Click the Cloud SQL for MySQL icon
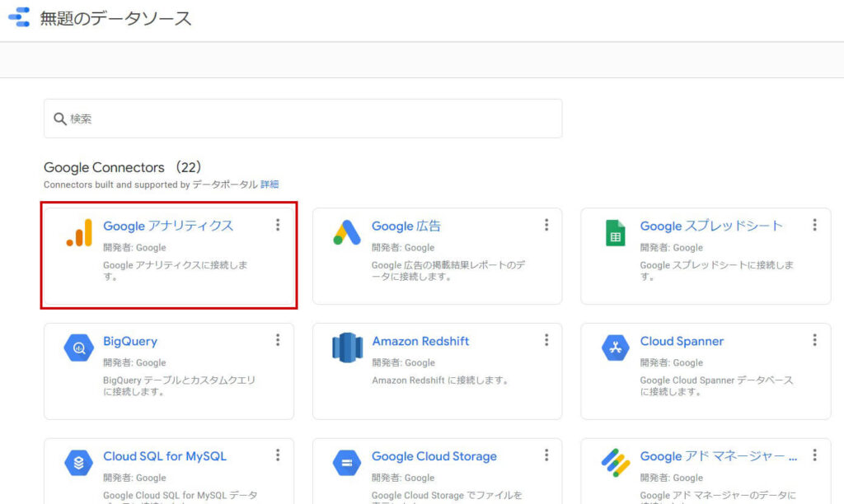Viewport: 844px width, 504px height. click(79, 463)
